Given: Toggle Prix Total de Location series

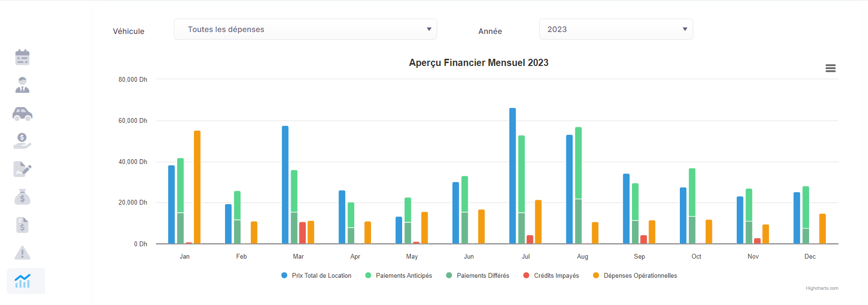Looking at the screenshot, I should coord(321,276).
